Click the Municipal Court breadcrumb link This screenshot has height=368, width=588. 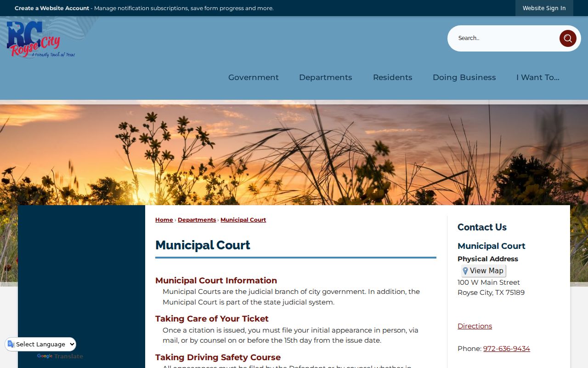243,220
